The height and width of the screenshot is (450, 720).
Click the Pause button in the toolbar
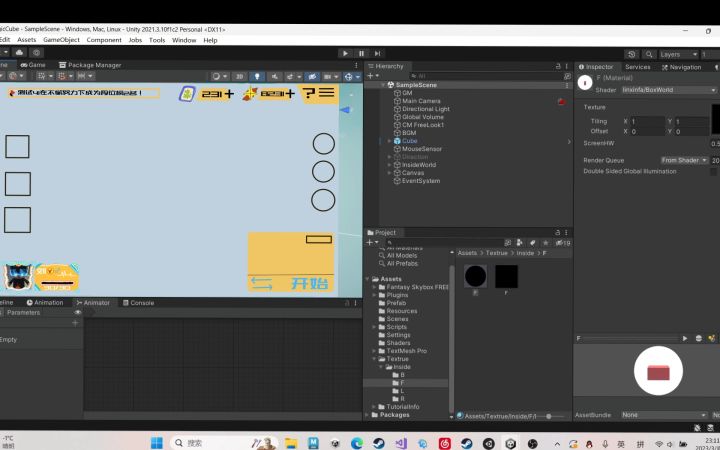click(361, 53)
